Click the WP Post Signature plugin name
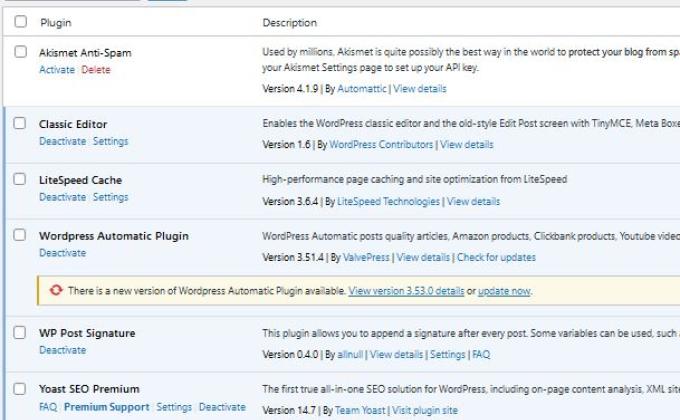 click(87, 333)
